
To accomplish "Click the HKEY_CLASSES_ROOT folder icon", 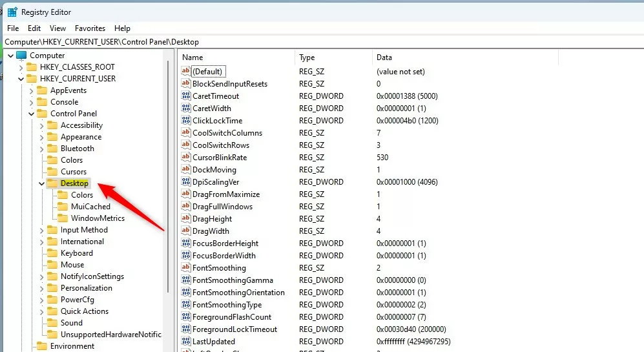I will [32, 67].
